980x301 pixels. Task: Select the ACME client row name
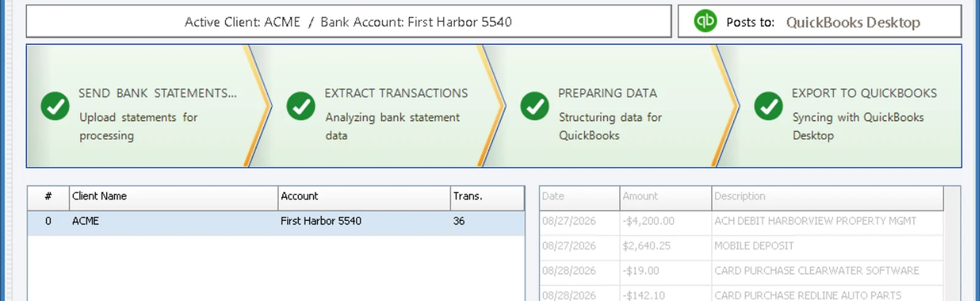(x=86, y=221)
